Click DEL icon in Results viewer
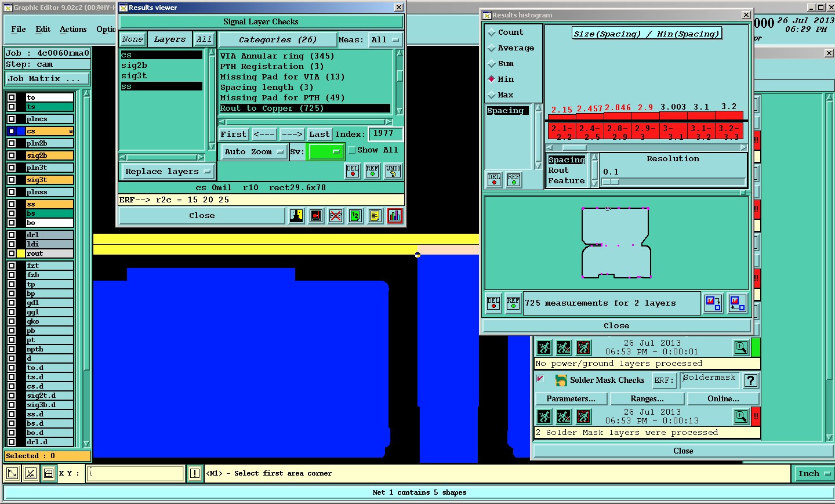Image resolution: width=835 pixels, height=504 pixels. click(x=353, y=171)
